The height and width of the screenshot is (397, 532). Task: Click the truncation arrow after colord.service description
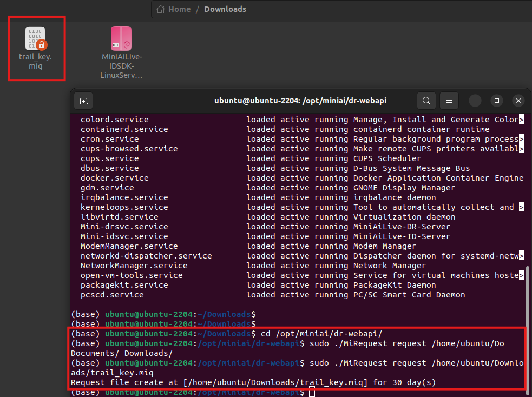coord(521,120)
